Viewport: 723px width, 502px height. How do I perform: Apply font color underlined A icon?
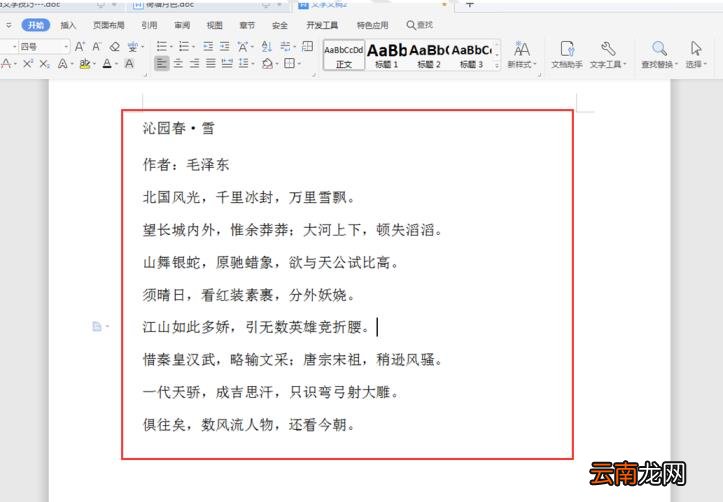107,64
